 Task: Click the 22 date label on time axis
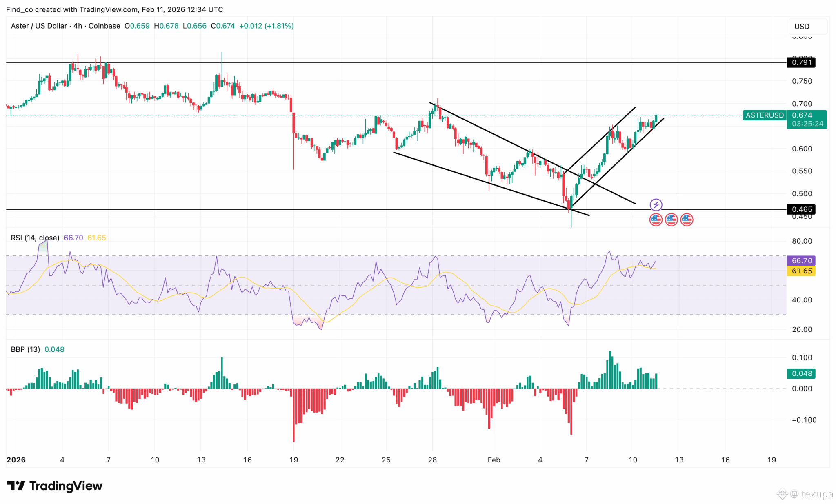coord(340,460)
